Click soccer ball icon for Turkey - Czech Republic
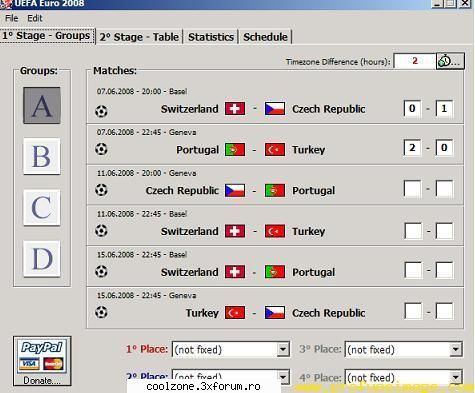The width and height of the screenshot is (475, 393). (101, 312)
